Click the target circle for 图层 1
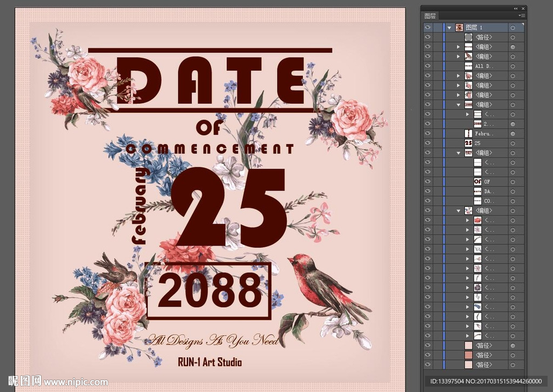 [512, 28]
